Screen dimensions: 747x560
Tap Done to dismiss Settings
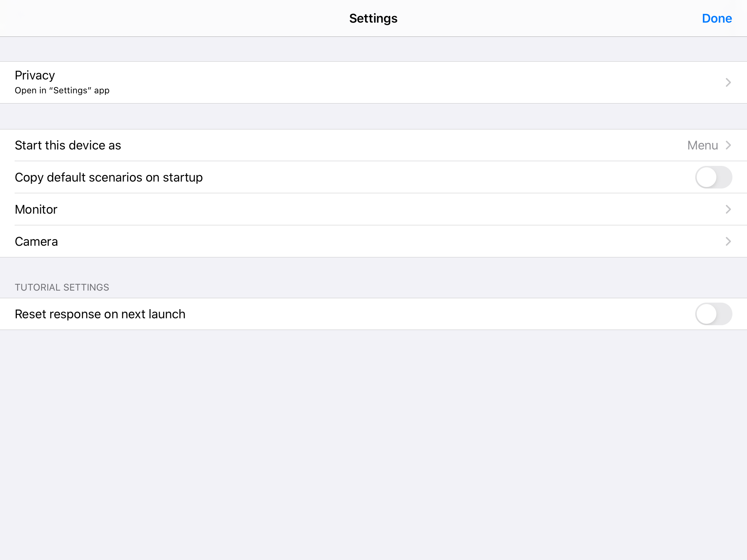[716, 18]
